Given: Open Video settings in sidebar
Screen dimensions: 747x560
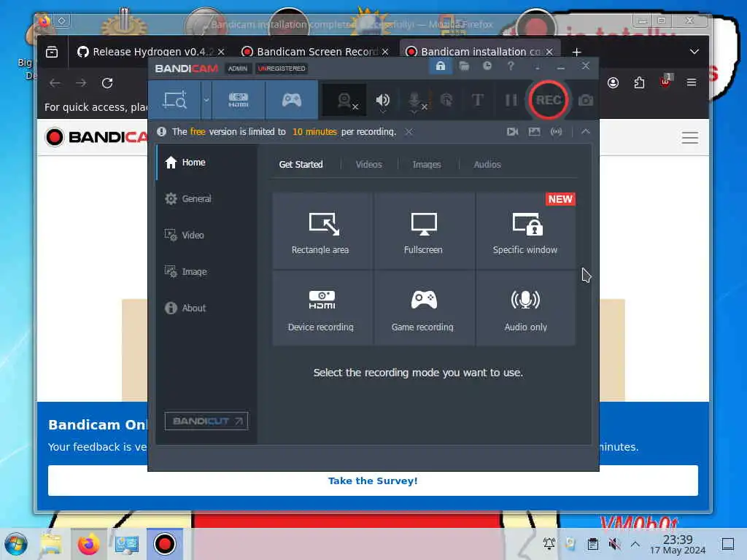Looking at the screenshot, I should click(206, 236).
